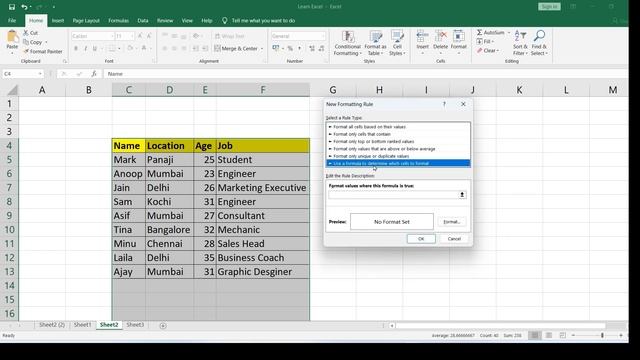Image resolution: width=640 pixels, height=360 pixels.
Task: Click the Insert Function fx icon
Action: point(94,74)
